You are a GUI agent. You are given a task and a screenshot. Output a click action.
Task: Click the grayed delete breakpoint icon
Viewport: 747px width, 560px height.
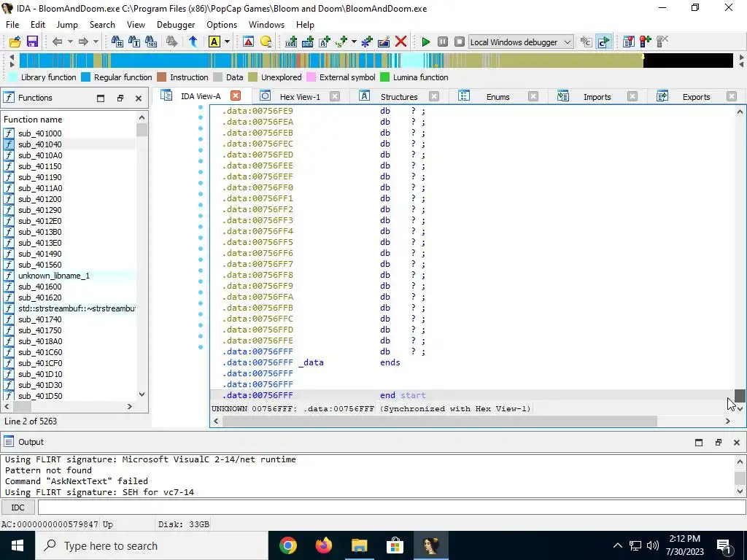pyautogui.click(x=662, y=42)
